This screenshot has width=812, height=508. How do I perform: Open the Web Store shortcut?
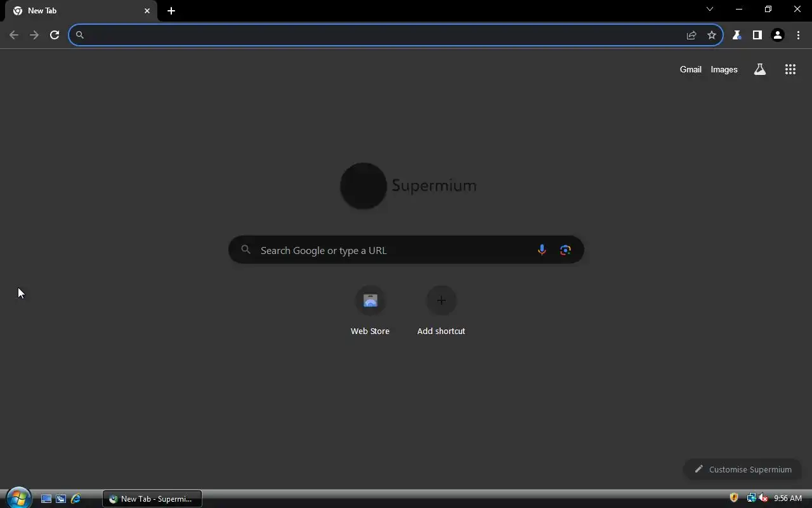(x=370, y=311)
